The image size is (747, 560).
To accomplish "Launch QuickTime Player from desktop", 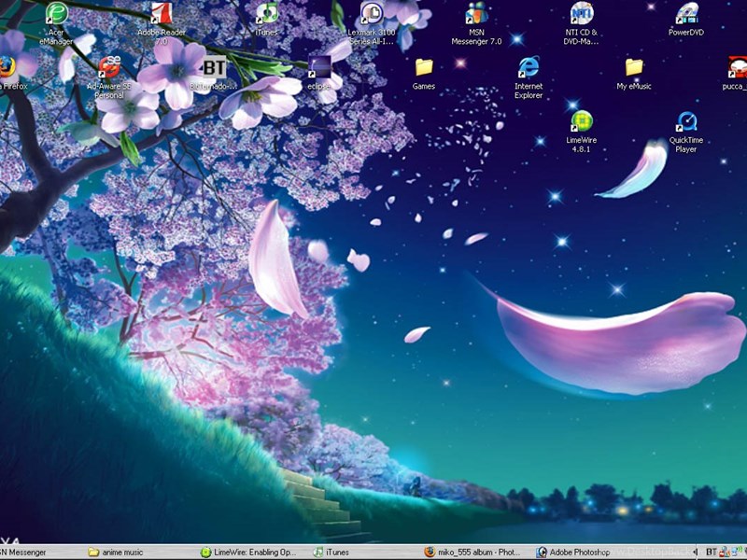I will pyautogui.click(x=686, y=122).
